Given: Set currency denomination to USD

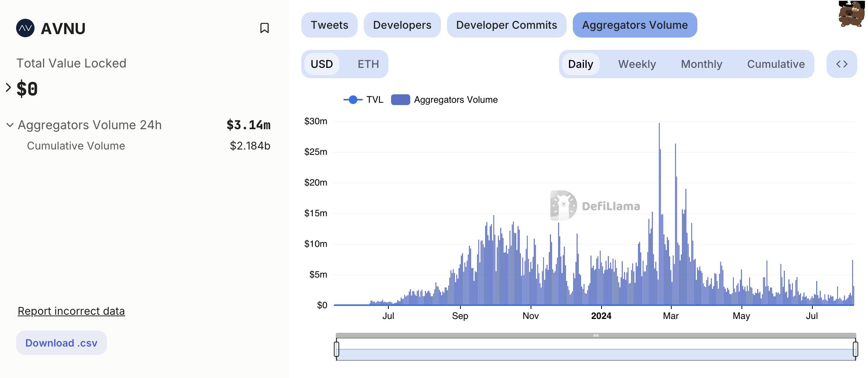Looking at the screenshot, I should coord(322,64).
